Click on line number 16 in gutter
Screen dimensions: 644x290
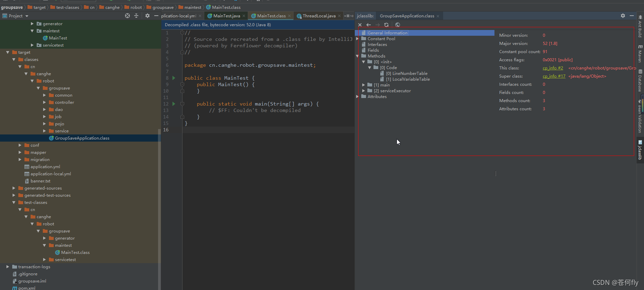(166, 130)
